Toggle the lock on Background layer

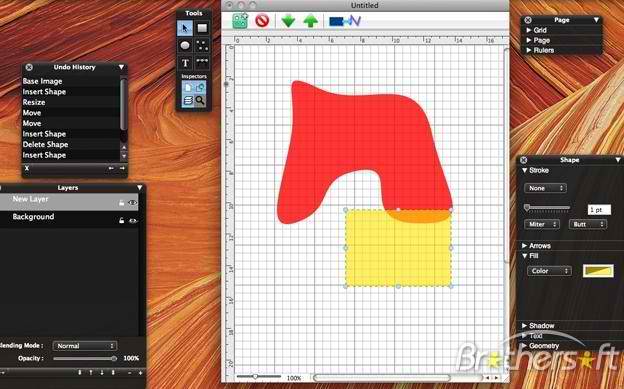[121, 221]
